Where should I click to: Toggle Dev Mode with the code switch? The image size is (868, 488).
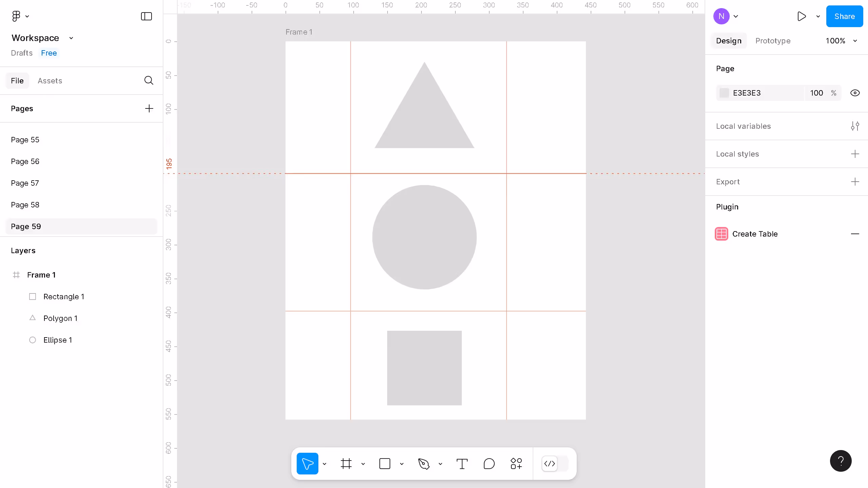549,464
